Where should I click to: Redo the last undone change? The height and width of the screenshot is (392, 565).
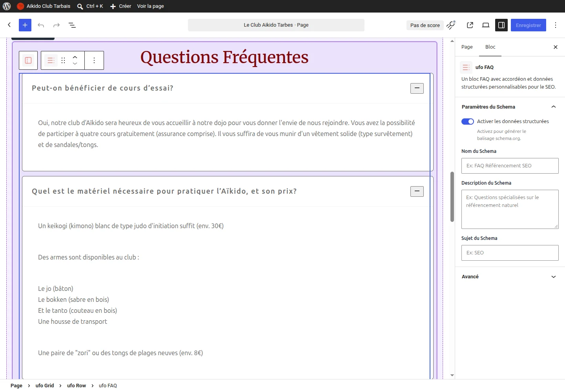tap(56, 25)
